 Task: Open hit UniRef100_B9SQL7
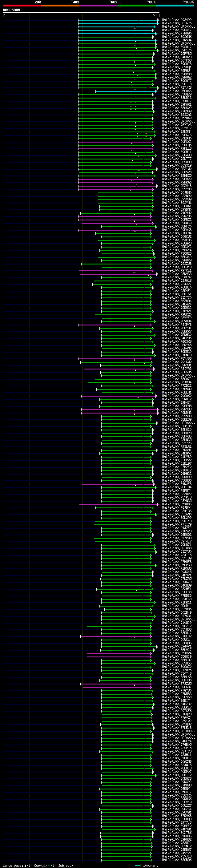tap(177, 47)
